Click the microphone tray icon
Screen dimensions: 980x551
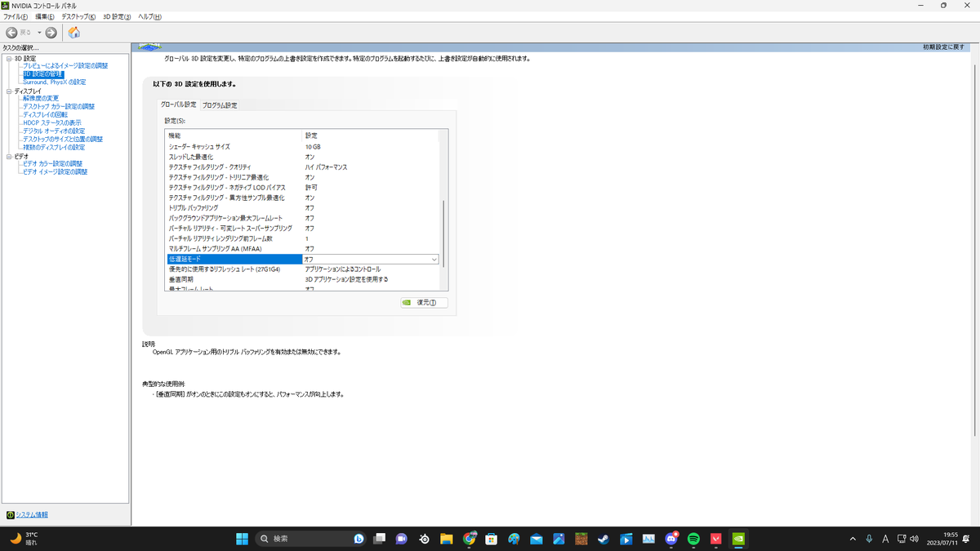(869, 539)
